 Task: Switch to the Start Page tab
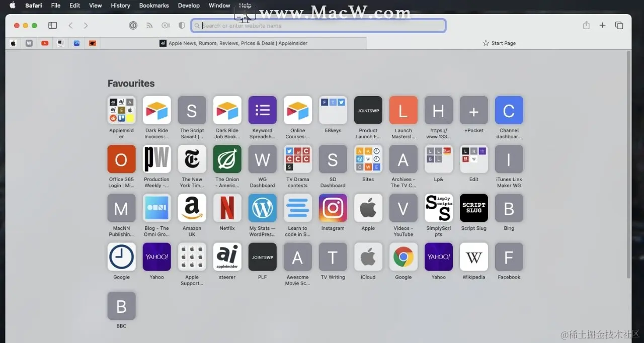pyautogui.click(x=499, y=43)
